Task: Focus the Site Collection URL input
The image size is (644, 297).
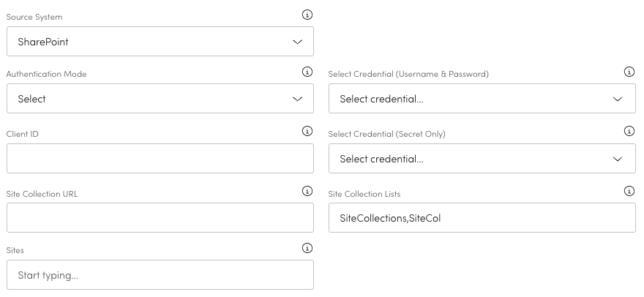Action: 160,218
